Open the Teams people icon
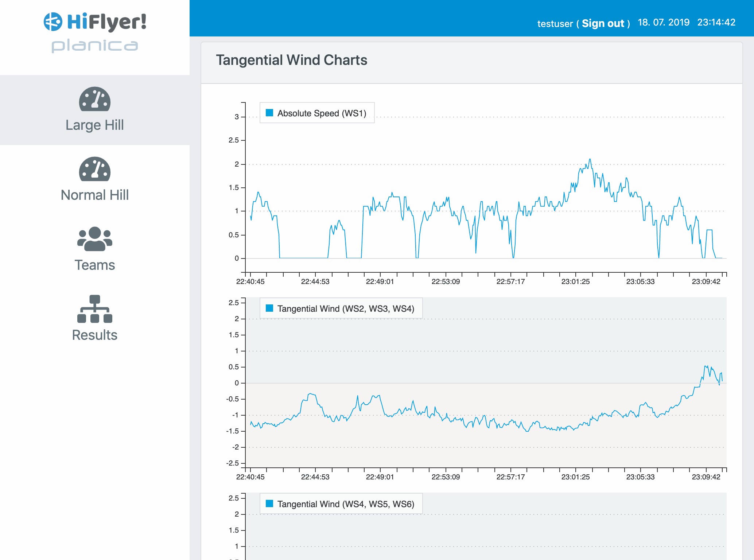The image size is (754, 560). (94, 239)
